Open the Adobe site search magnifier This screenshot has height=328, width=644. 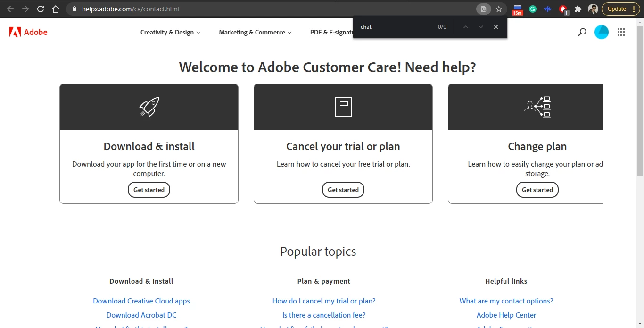point(582,32)
